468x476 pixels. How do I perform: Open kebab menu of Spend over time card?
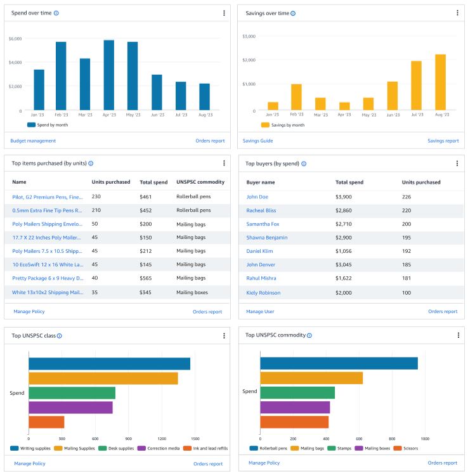tap(224, 13)
